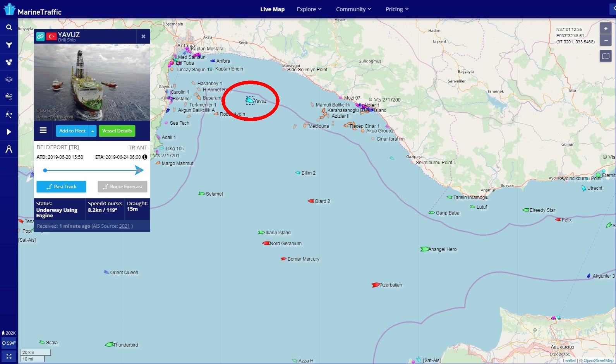Screen dimensions: 616x364
Task: Toggle the 594-second auto-refresh timer
Action: pyautogui.click(x=9, y=343)
